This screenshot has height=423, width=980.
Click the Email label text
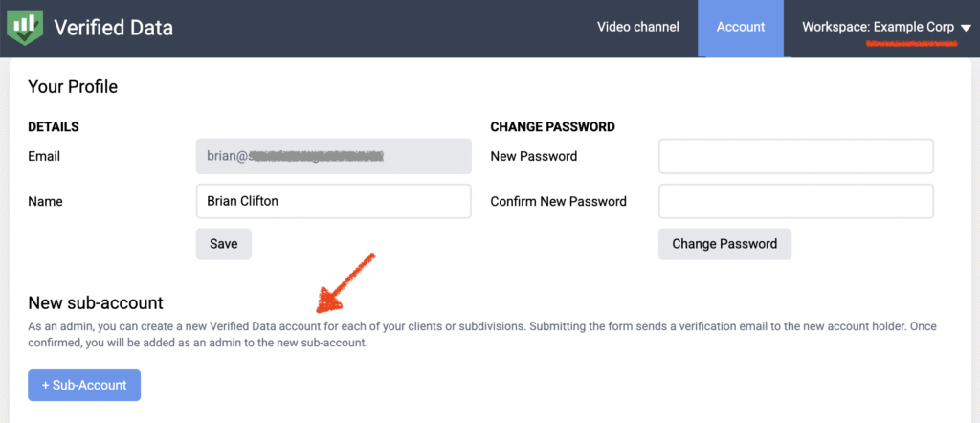44,156
